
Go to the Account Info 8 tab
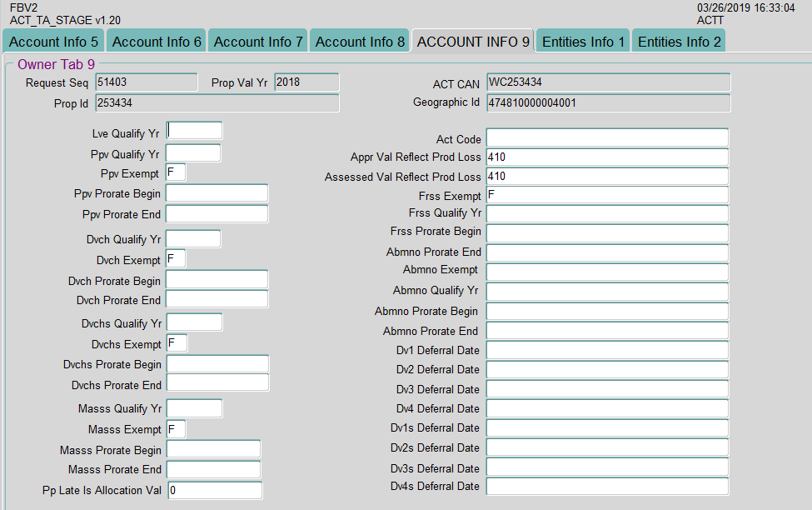360,42
